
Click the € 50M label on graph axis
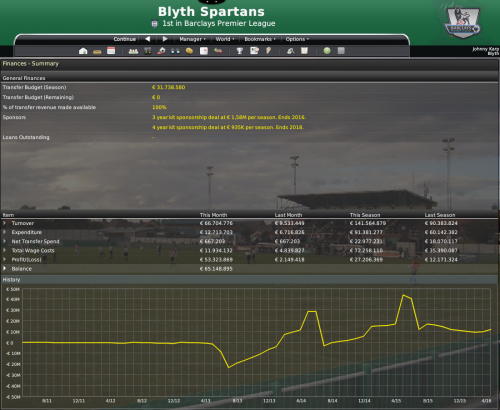(13, 289)
